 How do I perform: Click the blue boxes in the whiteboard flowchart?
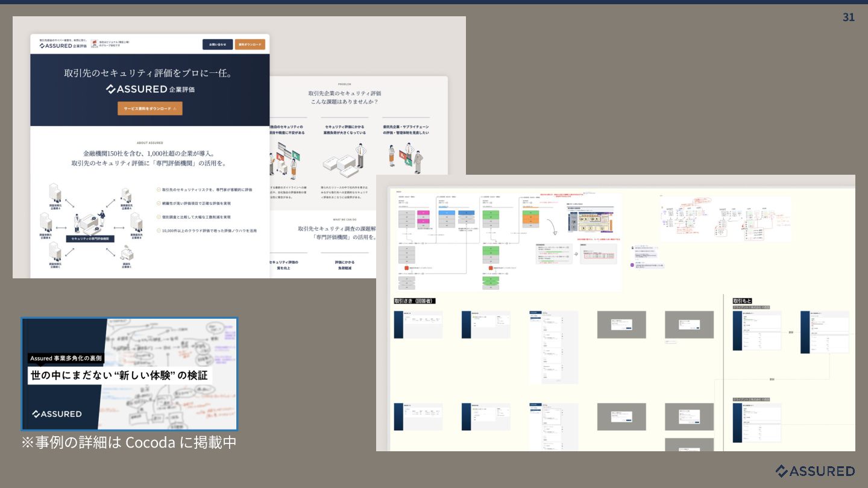pyautogui.click(x=457, y=213)
